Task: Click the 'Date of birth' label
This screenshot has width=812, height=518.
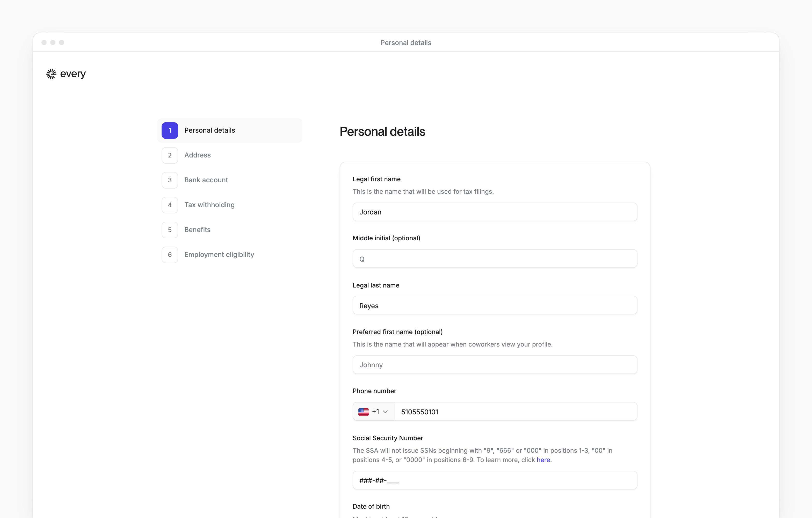Action: click(x=371, y=506)
